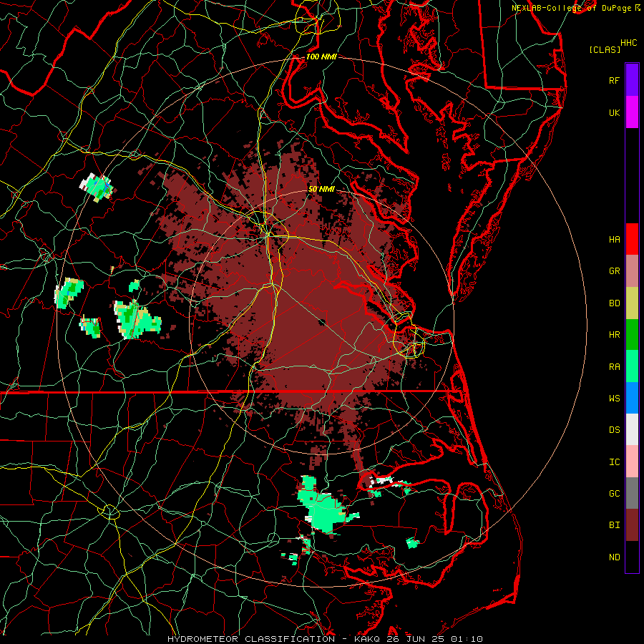The image size is (644, 644).
Task: Click the RA legend label
Action: tap(615, 367)
